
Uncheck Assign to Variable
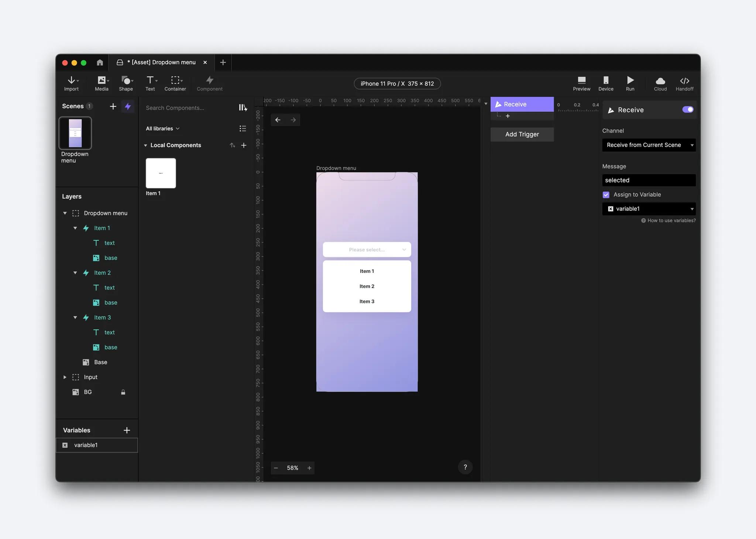[x=606, y=195]
